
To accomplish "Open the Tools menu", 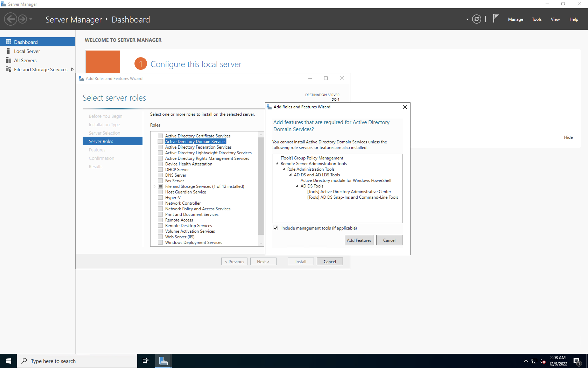I will click(537, 19).
